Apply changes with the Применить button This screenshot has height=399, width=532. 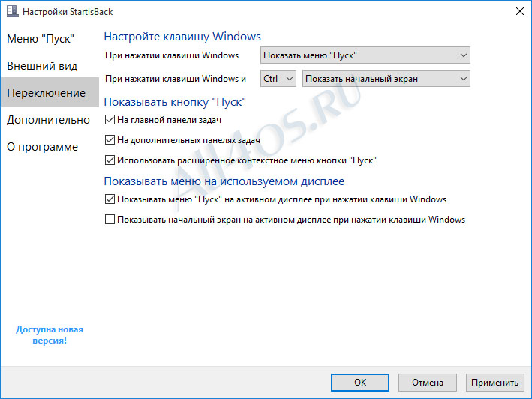click(x=494, y=382)
